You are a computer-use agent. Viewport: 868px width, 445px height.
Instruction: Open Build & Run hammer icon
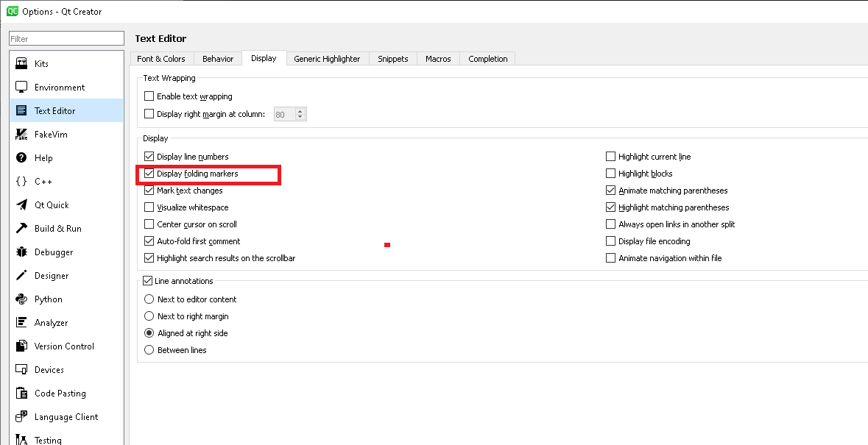coord(21,229)
